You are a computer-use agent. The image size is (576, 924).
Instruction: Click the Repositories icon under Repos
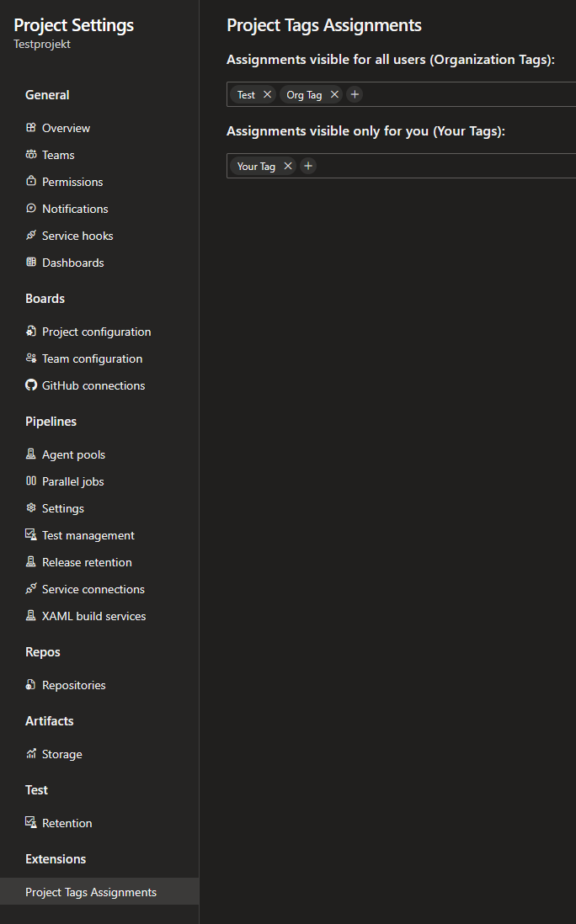[x=31, y=684]
